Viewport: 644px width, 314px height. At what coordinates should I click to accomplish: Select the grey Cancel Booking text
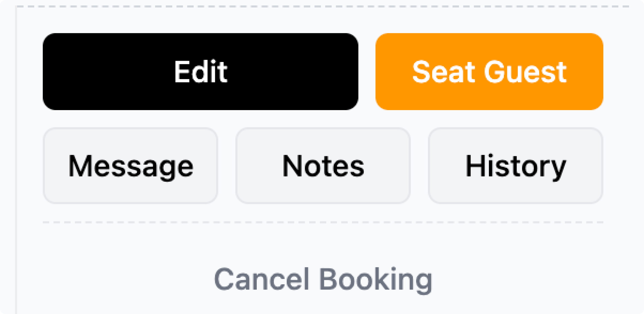pyautogui.click(x=323, y=279)
